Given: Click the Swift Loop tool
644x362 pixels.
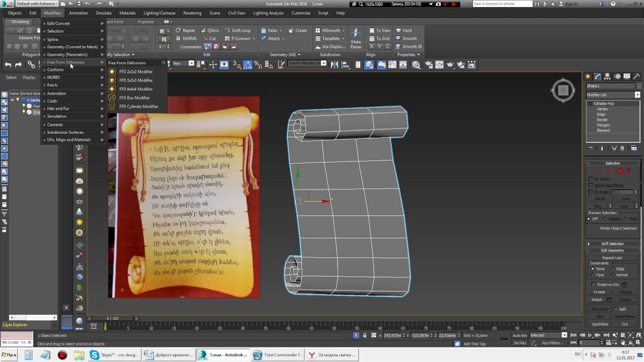Looking at the screenshot, I should (237, 30).
